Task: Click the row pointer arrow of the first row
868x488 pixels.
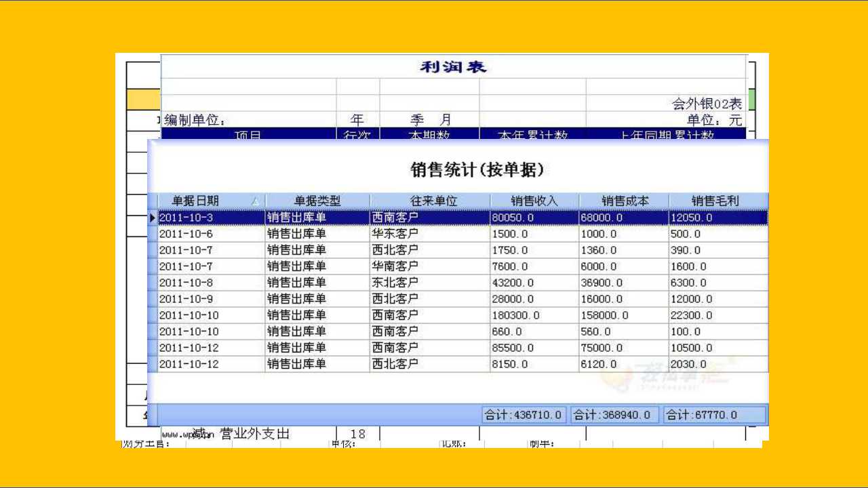Action: point(153,218)
